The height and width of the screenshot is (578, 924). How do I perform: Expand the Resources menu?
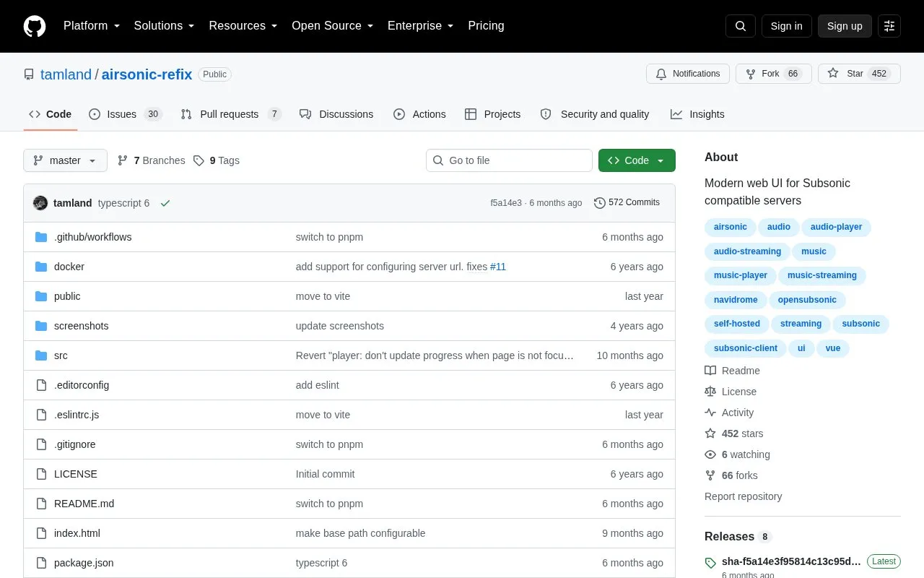click(x=243, y=26)
